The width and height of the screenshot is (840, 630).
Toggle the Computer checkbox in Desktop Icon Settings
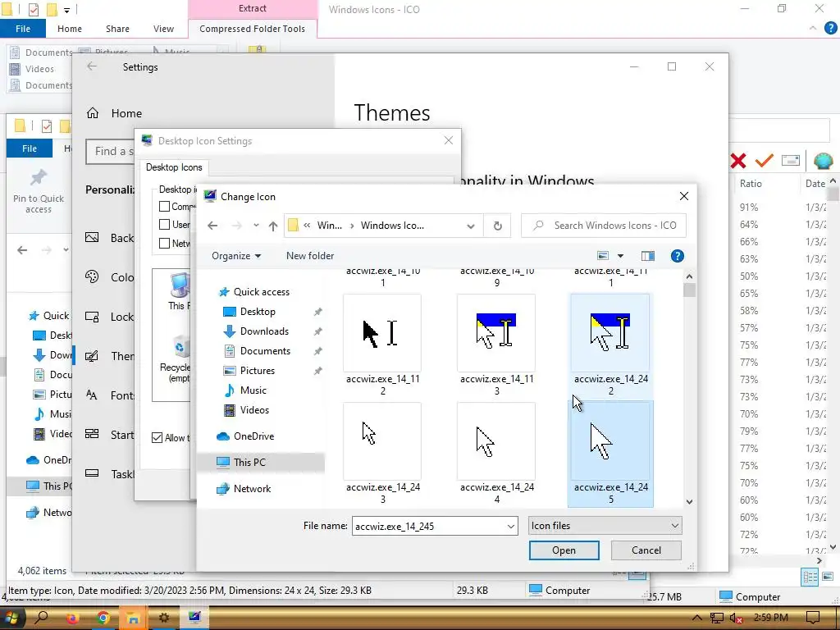pos(164,206)
